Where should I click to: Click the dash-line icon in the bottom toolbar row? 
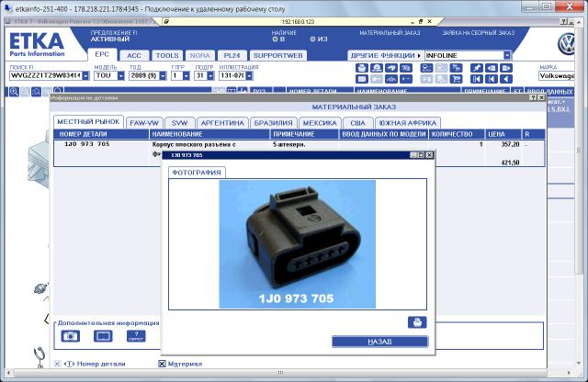[x=406, y=79]
